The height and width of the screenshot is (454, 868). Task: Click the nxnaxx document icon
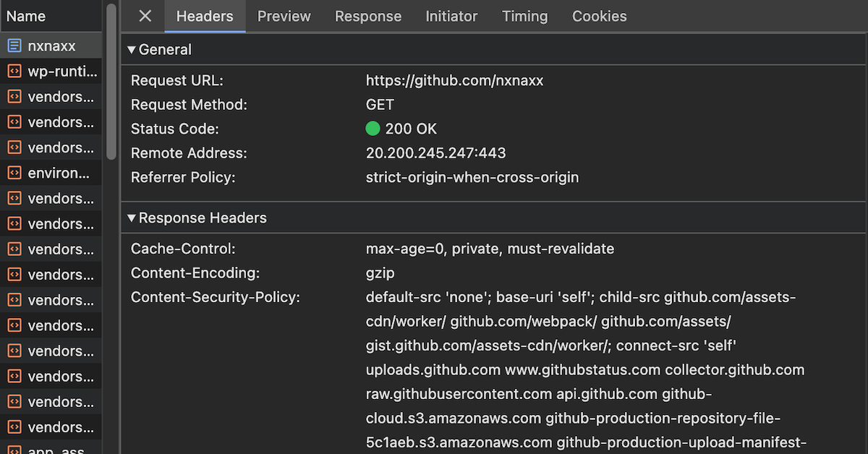[x=14, y=46]
